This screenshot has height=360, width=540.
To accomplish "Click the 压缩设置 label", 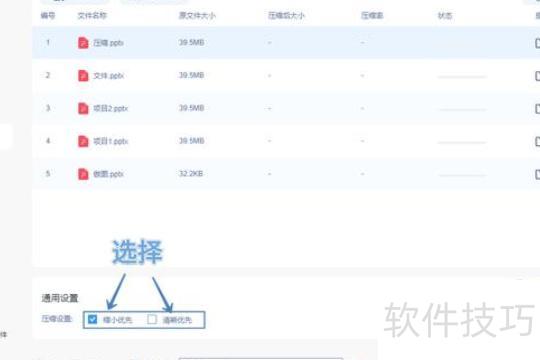I will 56,319.
